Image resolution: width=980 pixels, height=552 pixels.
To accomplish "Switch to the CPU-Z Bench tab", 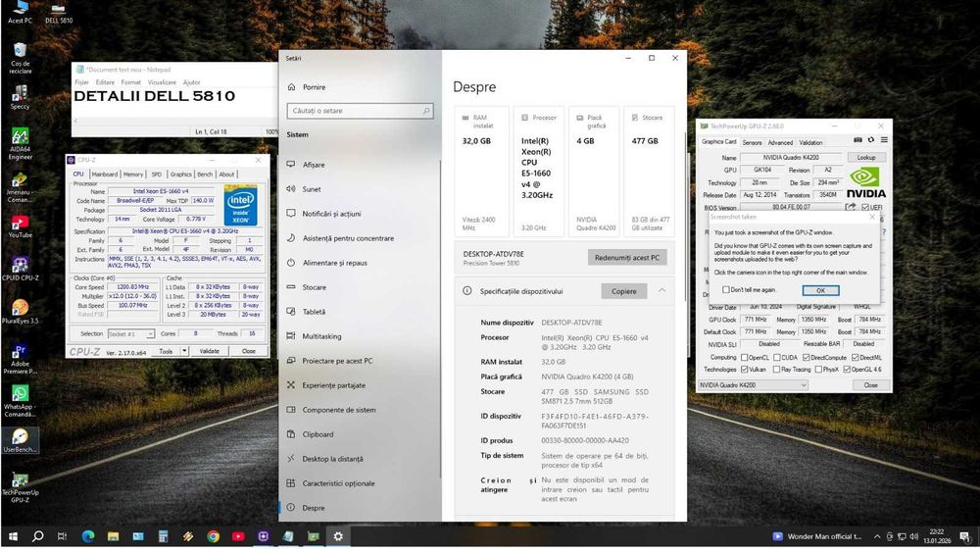I will pos(205,175).
